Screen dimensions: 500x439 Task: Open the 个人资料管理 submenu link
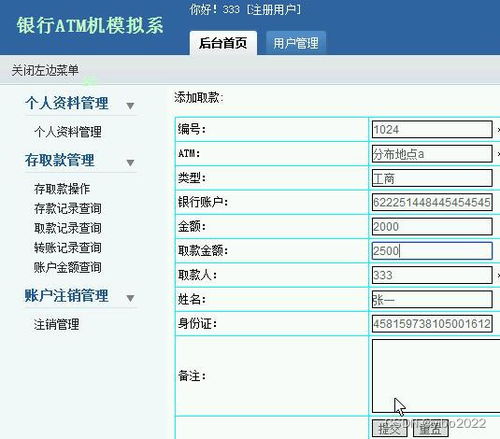pyautogui.click(x=68, y=132)
